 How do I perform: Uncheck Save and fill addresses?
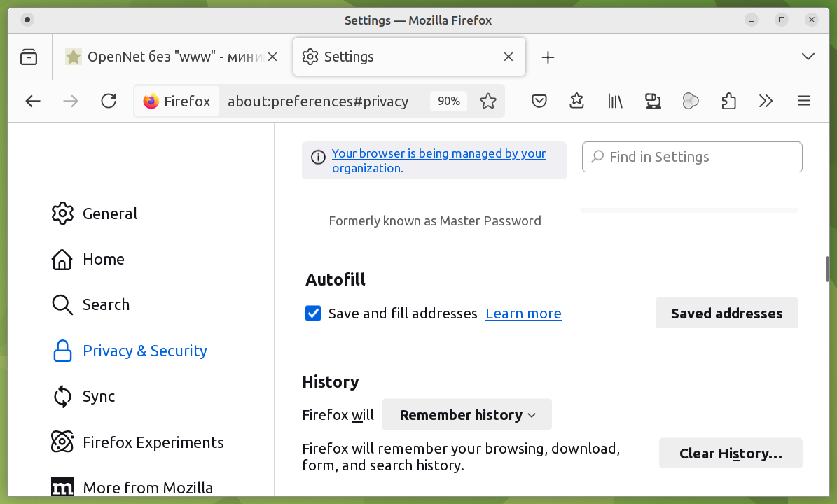(x=313, y=314)
